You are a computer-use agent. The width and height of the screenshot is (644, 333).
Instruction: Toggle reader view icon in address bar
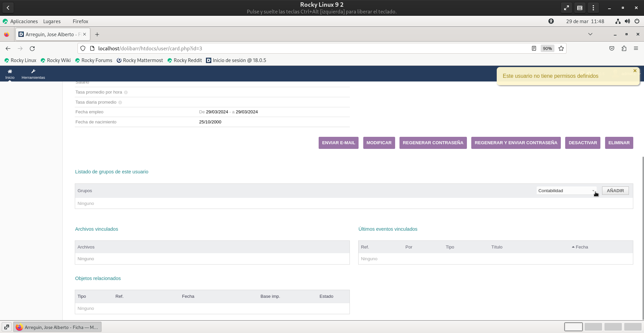click(x=534, y=49)
